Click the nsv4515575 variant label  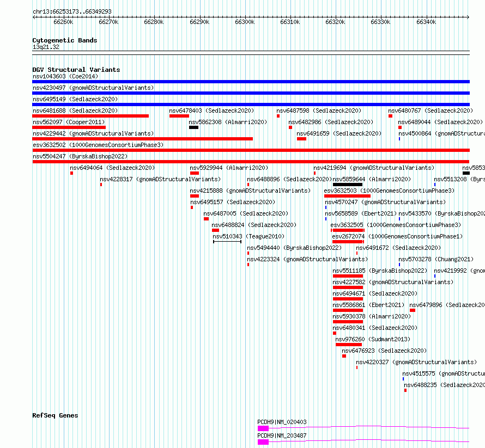443,373
